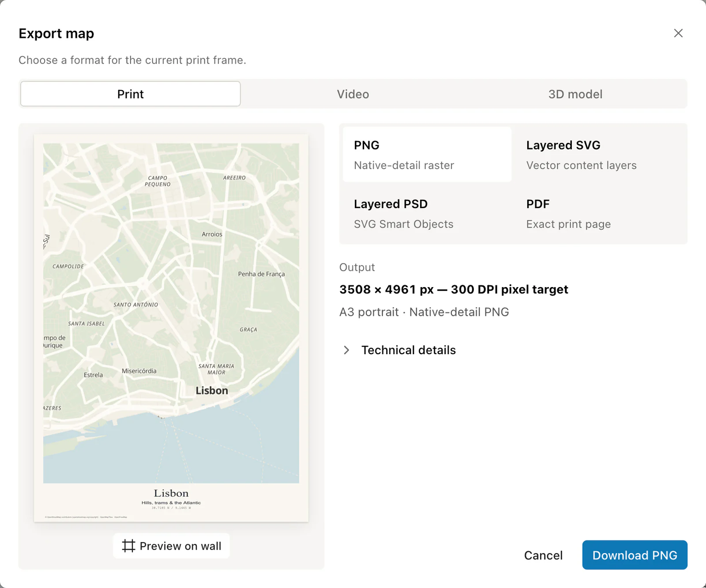
Task: Click the 'Choose a format' description text
Action: (x=132, y=60)
